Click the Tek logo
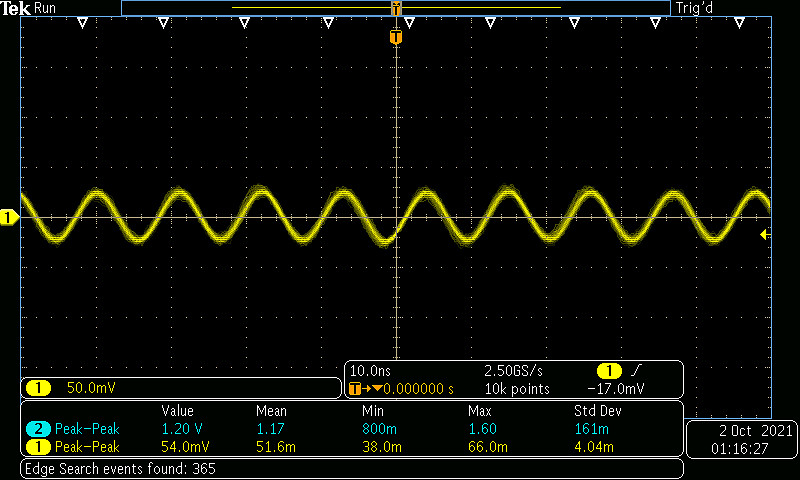 [x=15, y=8]
